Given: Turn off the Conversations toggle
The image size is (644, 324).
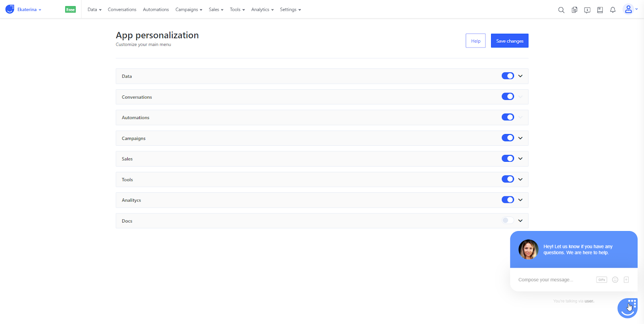Looking at the screenshot, I should pyautogui.click(x=508, y=97).
